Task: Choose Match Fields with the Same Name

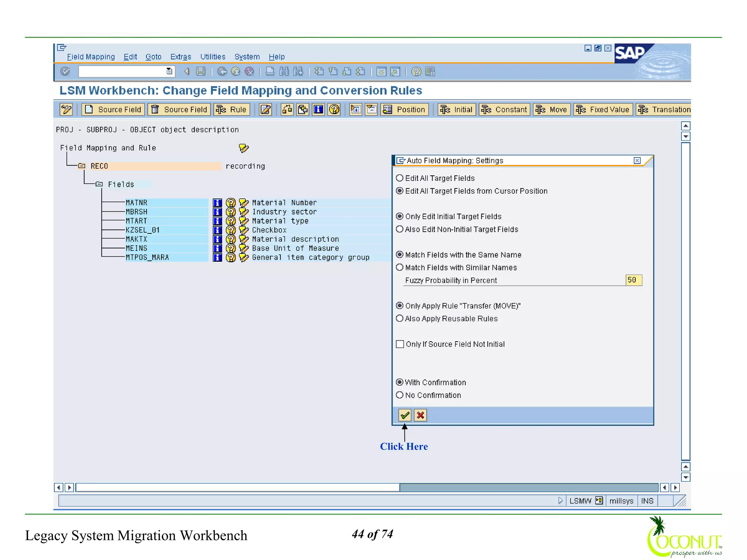Action: [x=400, y=254]
